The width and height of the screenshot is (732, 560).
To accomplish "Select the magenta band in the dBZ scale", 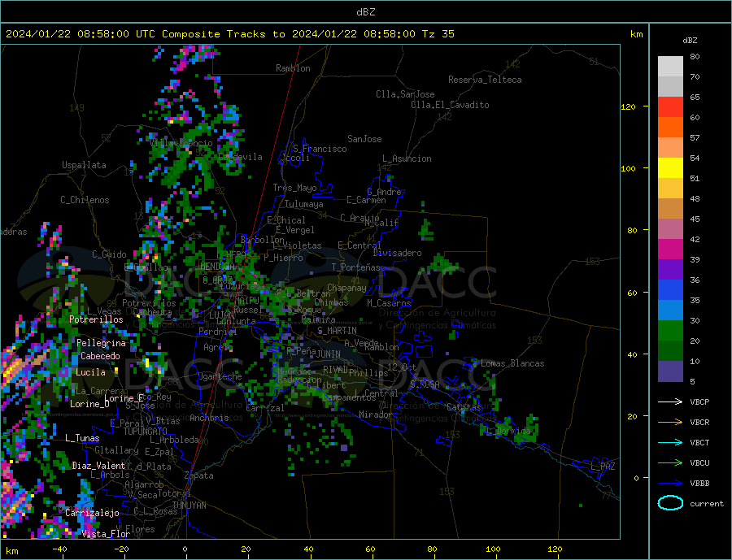I will click(670, 250).
